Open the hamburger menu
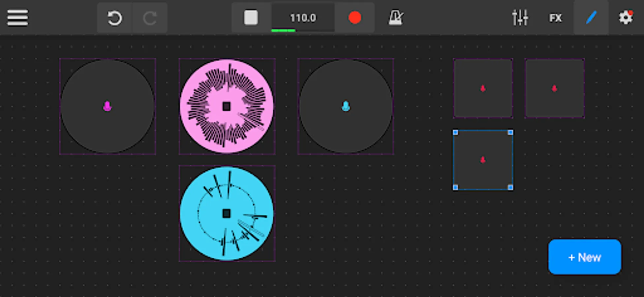The height and width of the screenshot is (297, 644). pos(17,17)
